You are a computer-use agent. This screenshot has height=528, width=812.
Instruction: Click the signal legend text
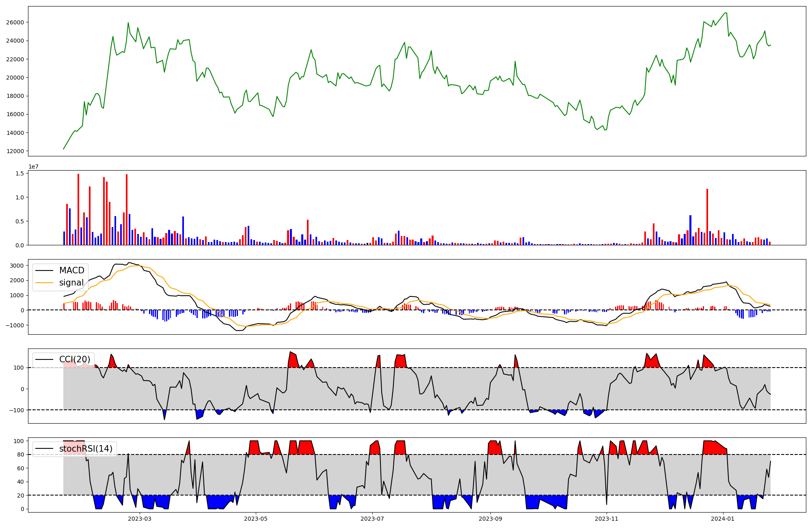tap(71, 283)
